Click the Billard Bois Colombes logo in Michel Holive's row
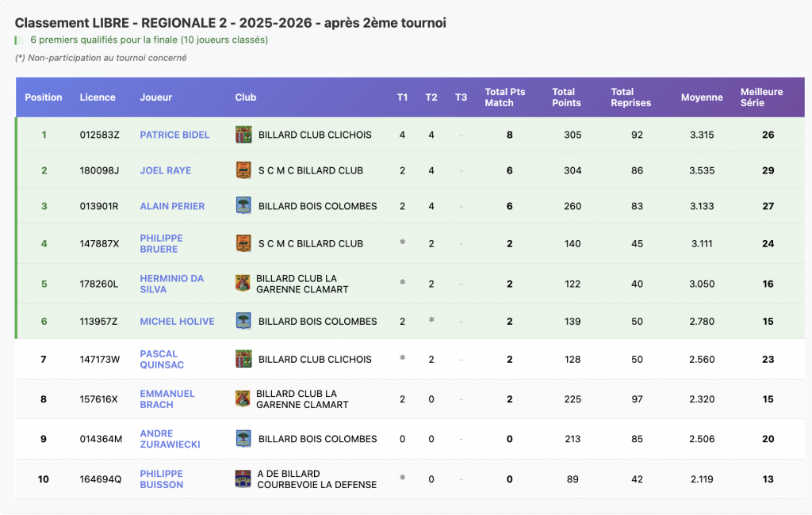 click(x=243, y=322)
